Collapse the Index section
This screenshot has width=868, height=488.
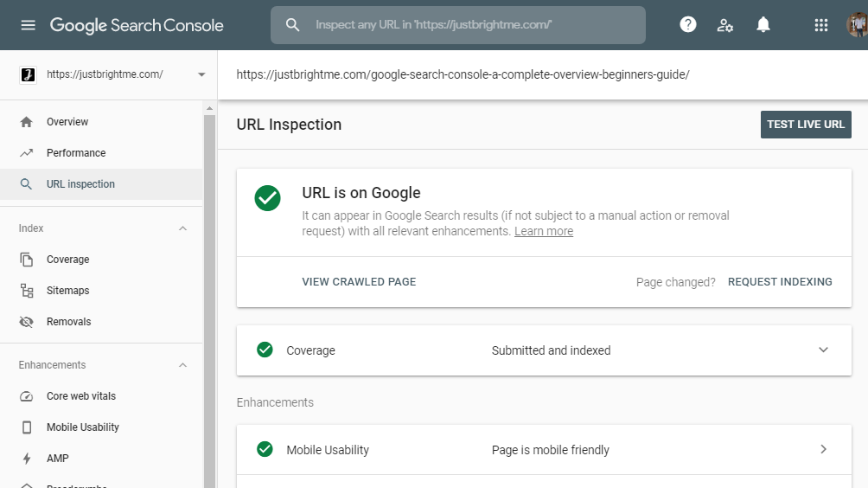click(x=182, y=228)
